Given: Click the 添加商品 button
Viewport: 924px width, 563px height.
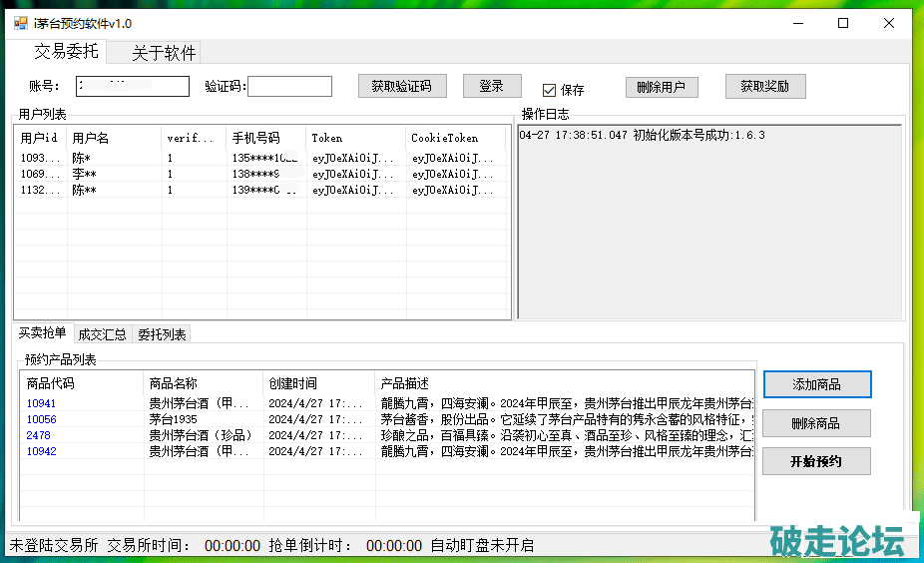Looking at the screenshot, I should [x=816, y=384].
